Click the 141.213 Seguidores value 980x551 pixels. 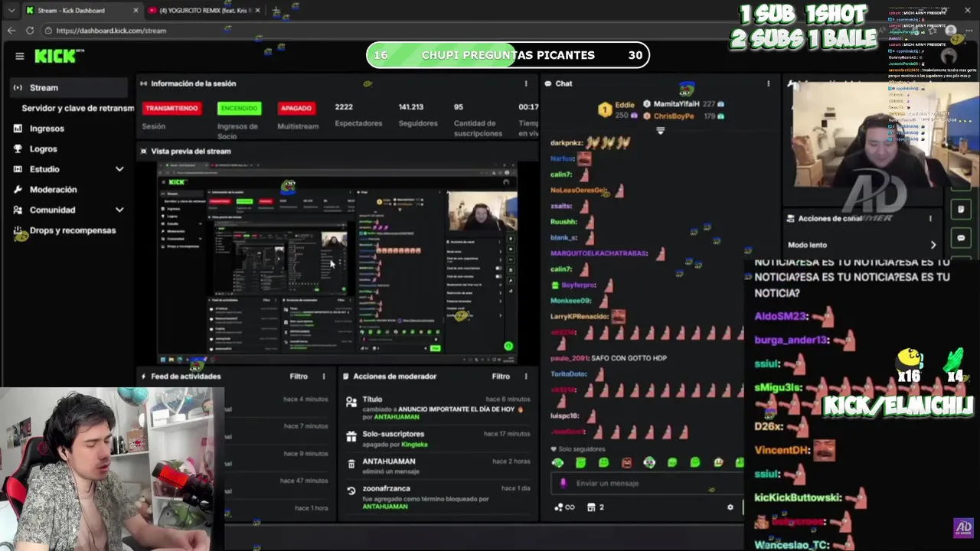pos(411,107)
